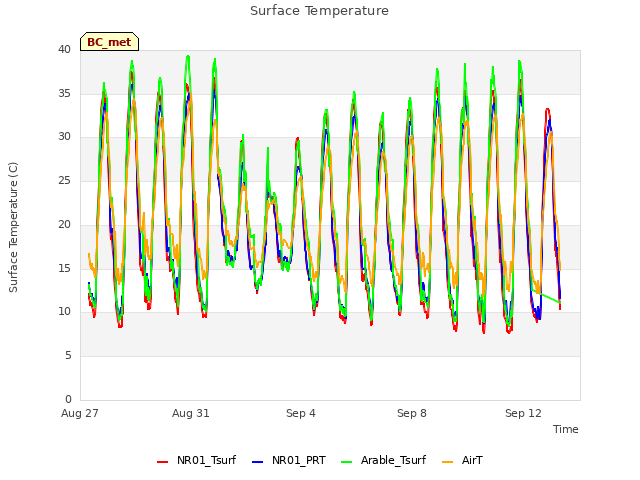The height and width of the screenshot is (480, 640).
Task: Click the Time x-axis title
Action: (x=565, y=429)
